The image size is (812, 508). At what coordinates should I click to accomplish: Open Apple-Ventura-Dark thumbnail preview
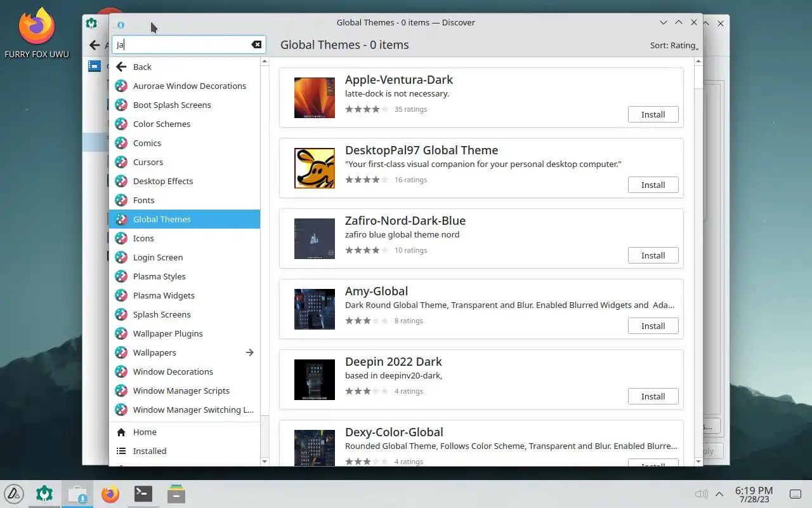click(315, 98)
